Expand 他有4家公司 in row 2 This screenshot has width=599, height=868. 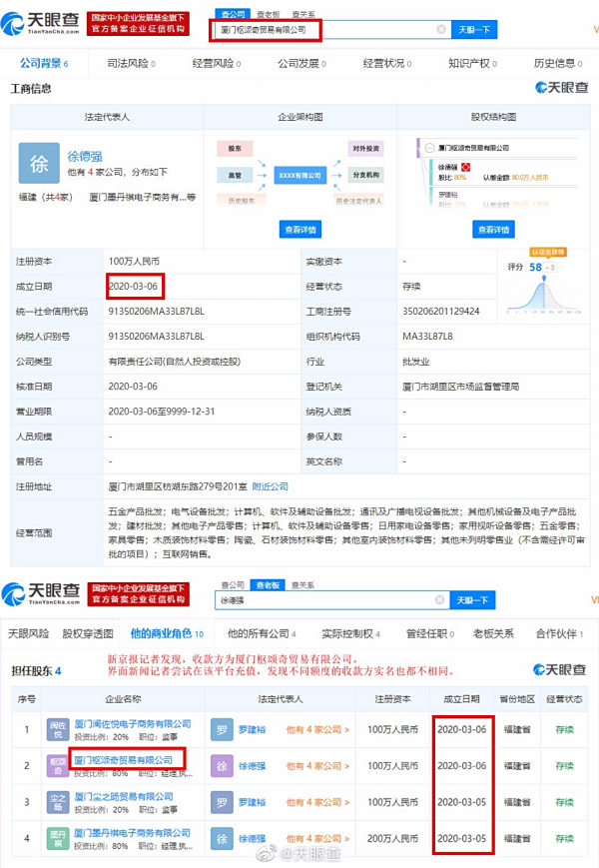[317, 766]
